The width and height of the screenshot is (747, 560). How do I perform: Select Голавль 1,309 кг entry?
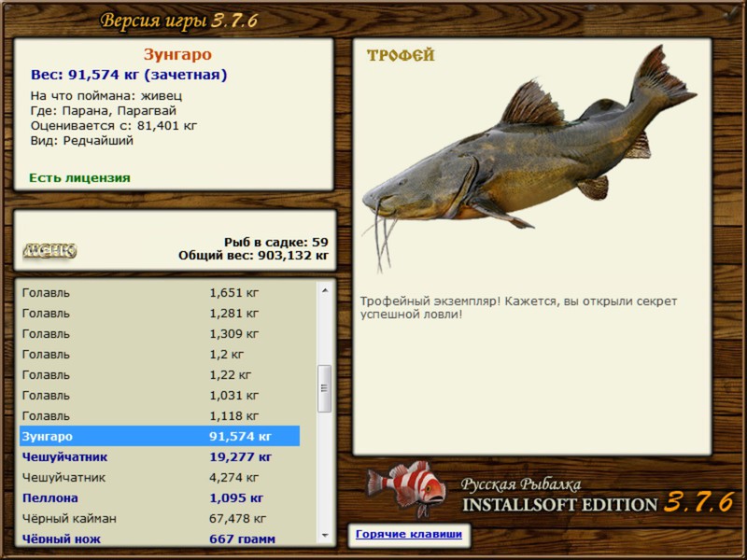point(160,334)
